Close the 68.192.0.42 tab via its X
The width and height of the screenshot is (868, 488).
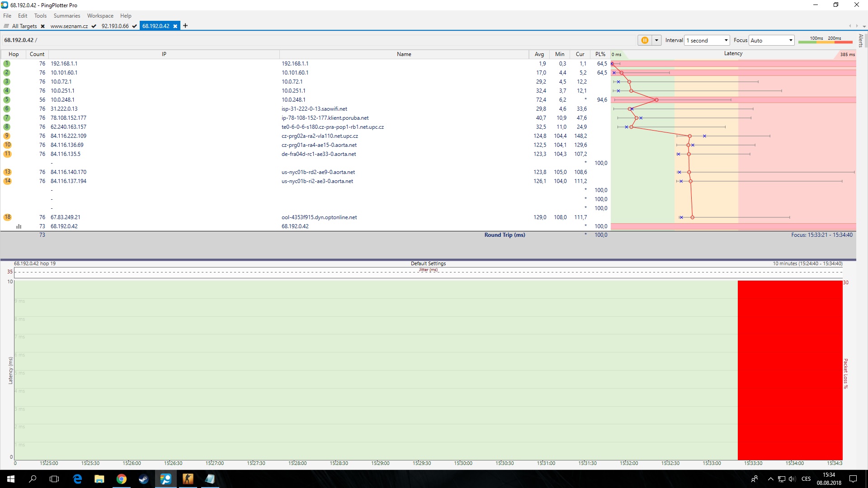(175, 26)
